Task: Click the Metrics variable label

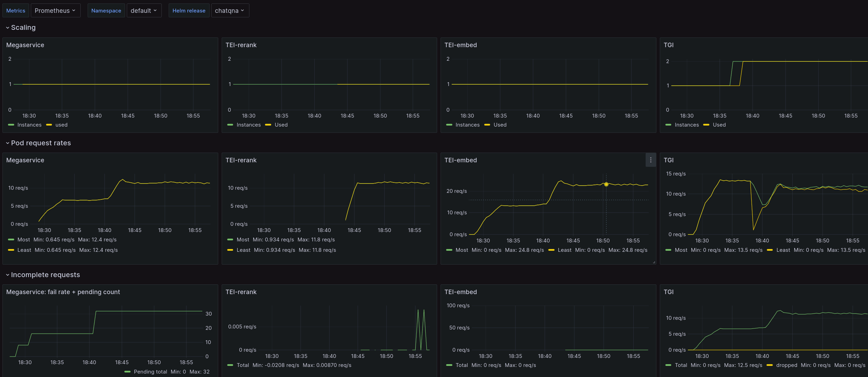Action: click(x=16, y=10)
